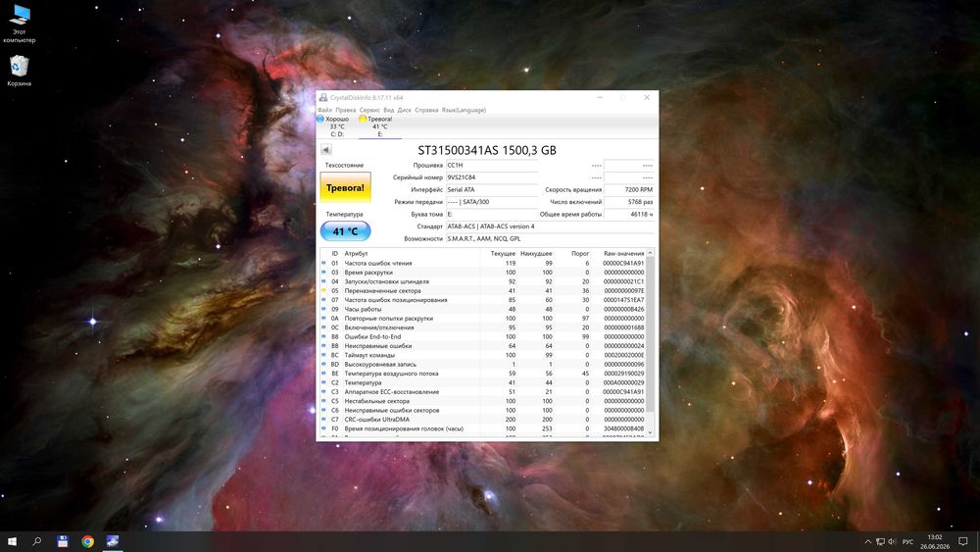The height and width of the screenshot is (552, 980).
Task: Click the Скорость вращения field 7200 RPM
Action: [x=629, y=189]
